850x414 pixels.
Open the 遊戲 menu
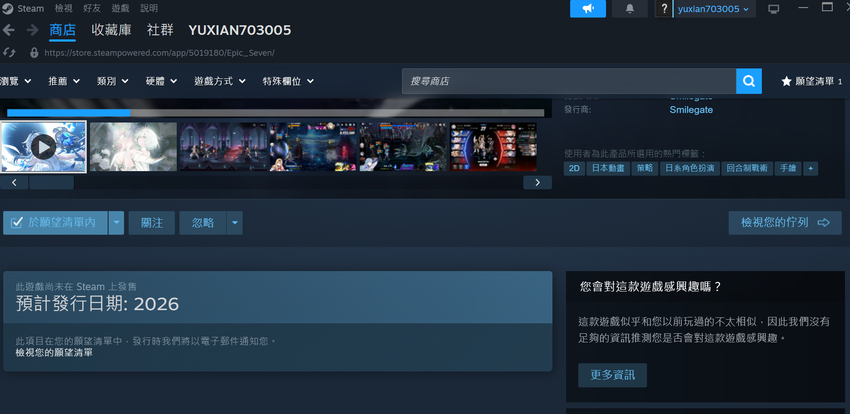coord(120,9)
